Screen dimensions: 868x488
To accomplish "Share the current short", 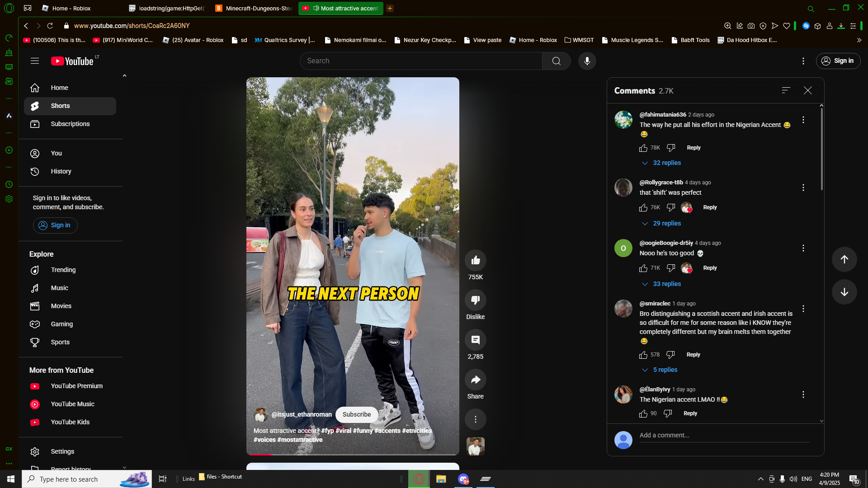I will click(475, 380).
